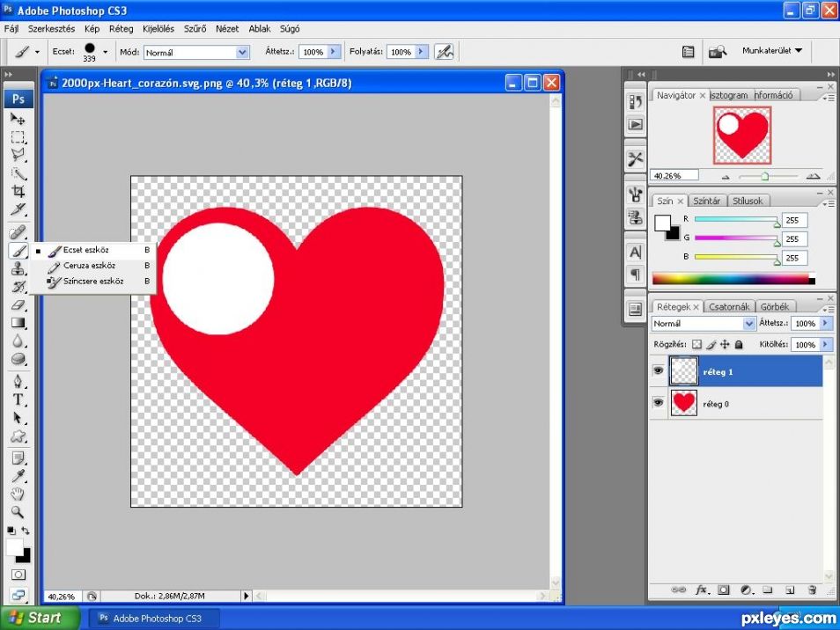Swap foreground and background colors
This screenshot has height=630, width=840.
(x=26, y=531)
